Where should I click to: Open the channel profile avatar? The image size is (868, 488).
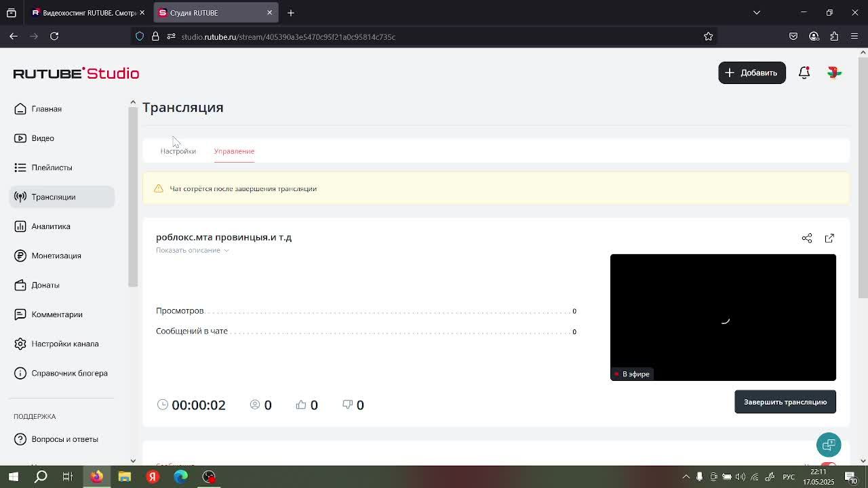[x=834, y=73]
